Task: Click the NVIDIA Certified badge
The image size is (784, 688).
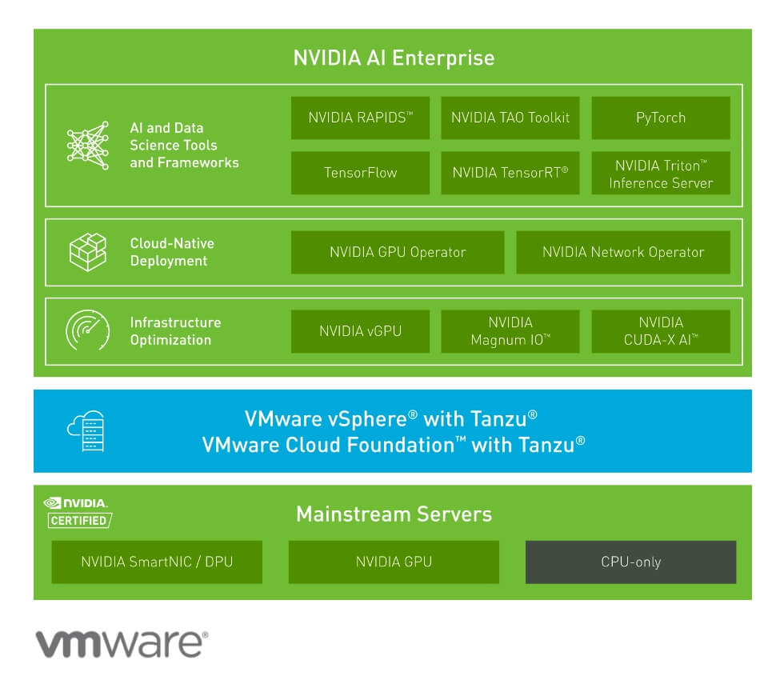Action: 78,513
